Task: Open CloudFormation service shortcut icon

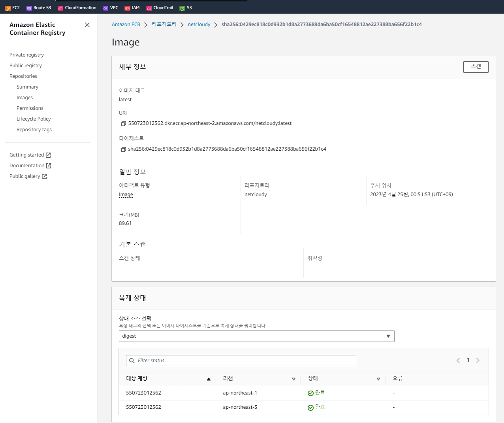Action: tap(60, 8)
